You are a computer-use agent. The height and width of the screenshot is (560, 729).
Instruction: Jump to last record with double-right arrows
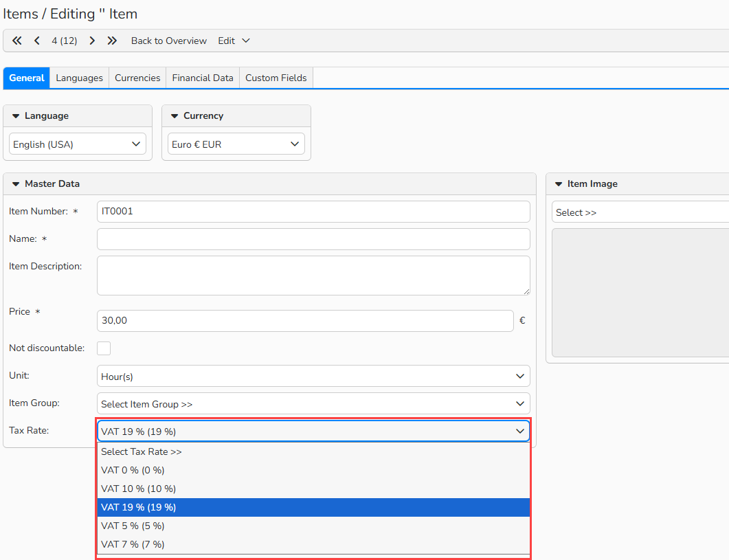tap(112, 41)
